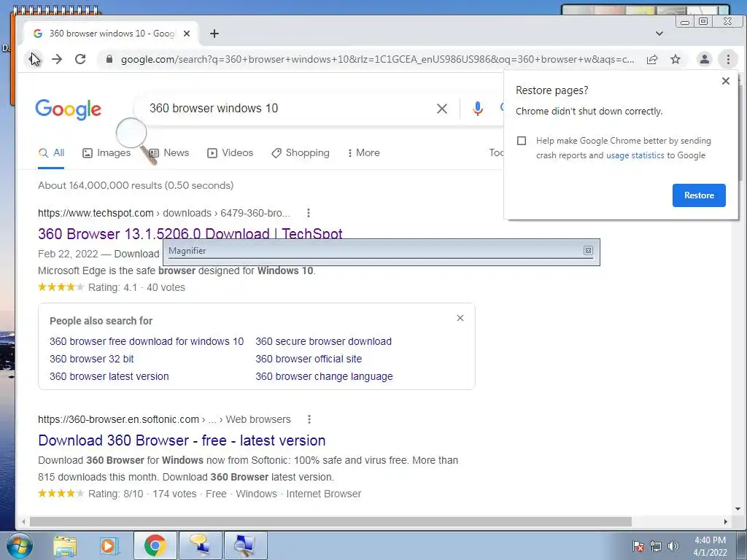Search 360 browser 32 bit

click(91, 359)
